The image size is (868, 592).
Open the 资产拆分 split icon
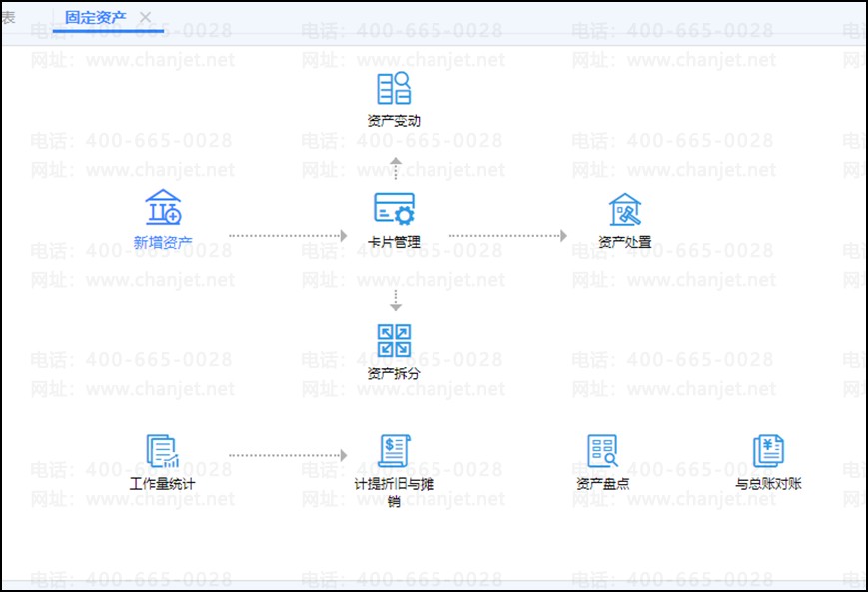[394, 340]
